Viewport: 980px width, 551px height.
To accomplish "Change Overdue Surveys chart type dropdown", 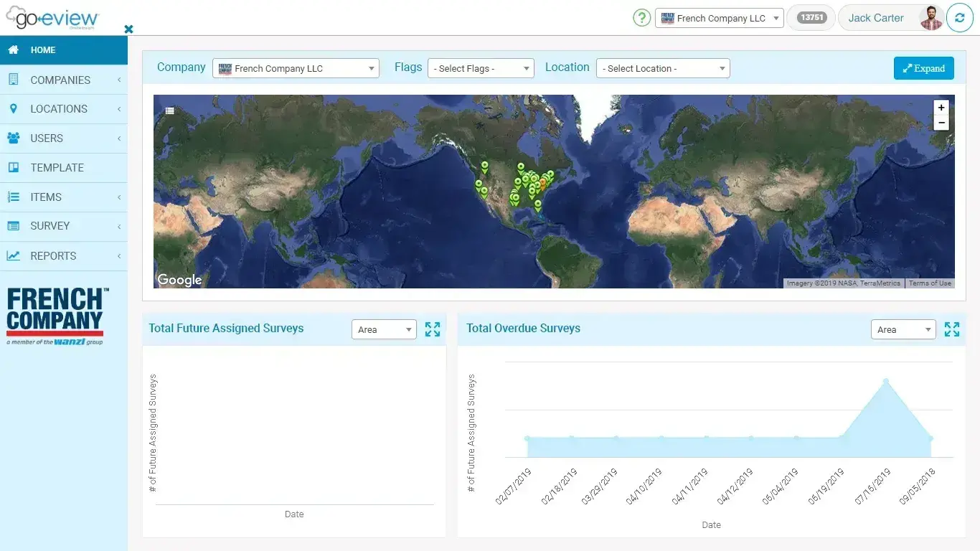I will click(x=903, y=329).
